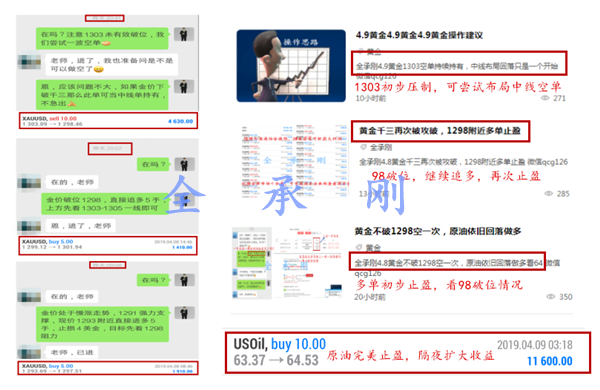The width and height of the screenshot is (600, 390).
Task: Click teacher avatar beside 注意1303未有效破位 message
Action: (184, 34)
